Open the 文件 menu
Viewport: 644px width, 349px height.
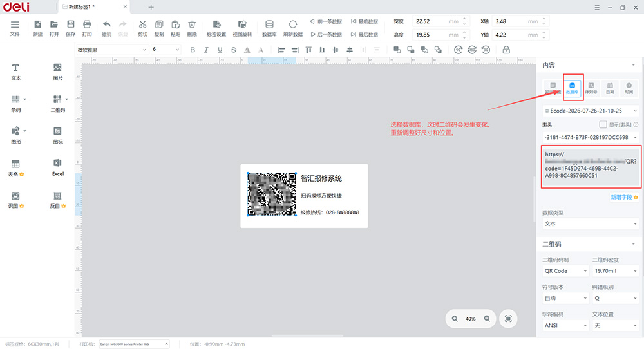point(15,28)
